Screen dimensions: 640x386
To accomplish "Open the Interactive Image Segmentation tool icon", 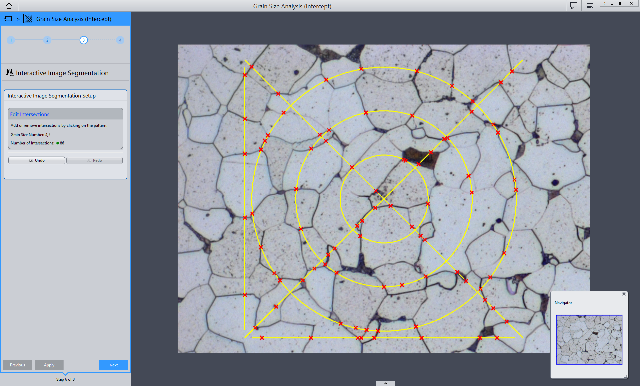I will [10, 73].
